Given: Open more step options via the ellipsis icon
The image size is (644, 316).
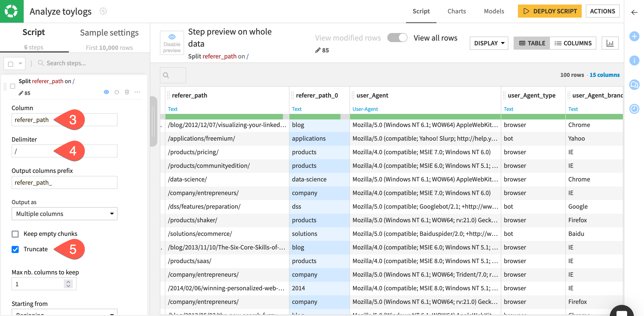Looking at the screenshot, I should (137, 92).
